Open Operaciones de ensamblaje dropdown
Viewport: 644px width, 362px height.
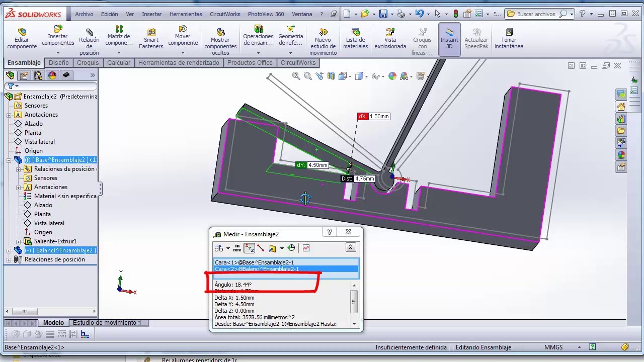point(258,52)
